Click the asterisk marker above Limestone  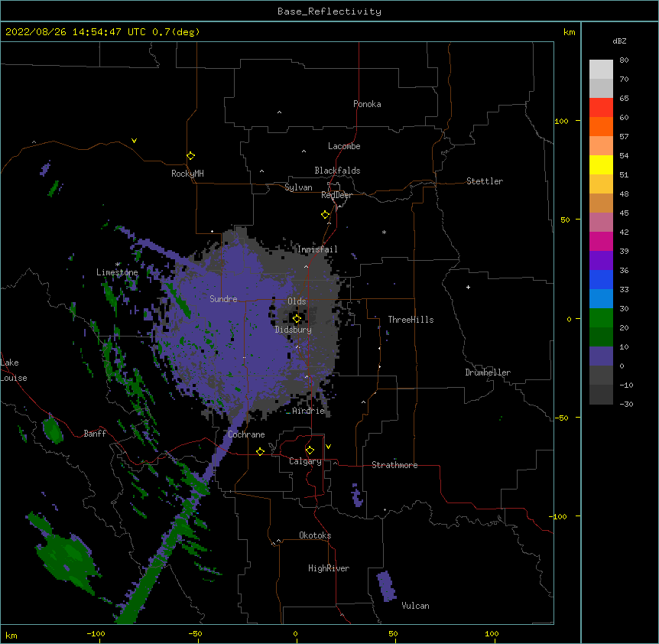coord(117,265)
